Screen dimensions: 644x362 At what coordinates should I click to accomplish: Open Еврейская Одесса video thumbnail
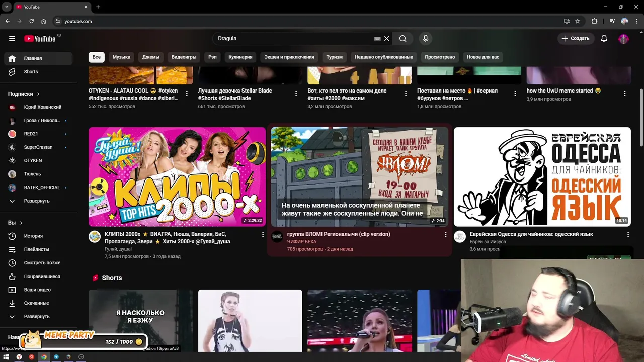tap(542, 176)
